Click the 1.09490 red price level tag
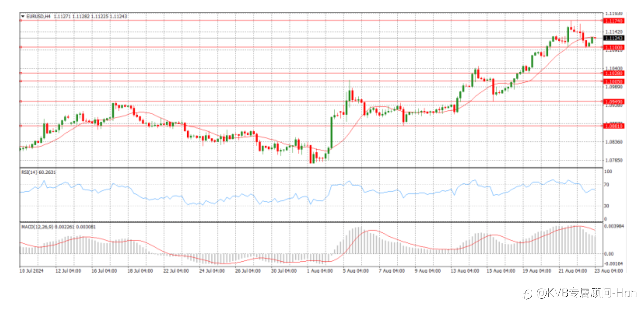The image size is (644, 311). point(613,102)
